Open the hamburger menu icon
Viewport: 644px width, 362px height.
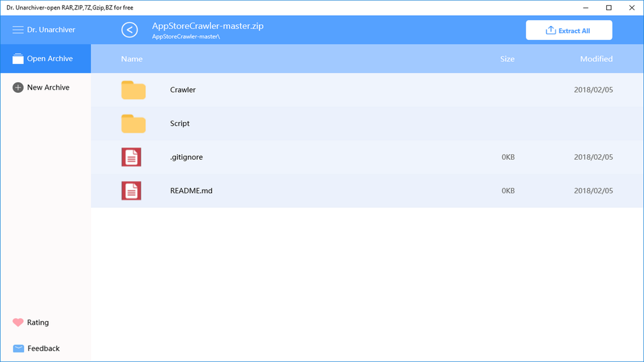coord(18,30)
